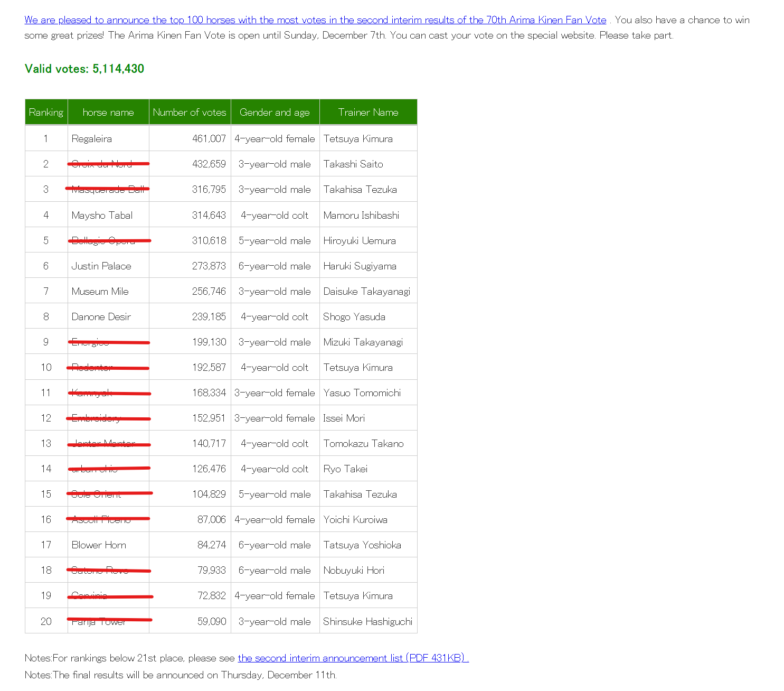This screenshot has height=691, width=784.
Task: Click the vote count 59,090
Action: pos(212,621)
